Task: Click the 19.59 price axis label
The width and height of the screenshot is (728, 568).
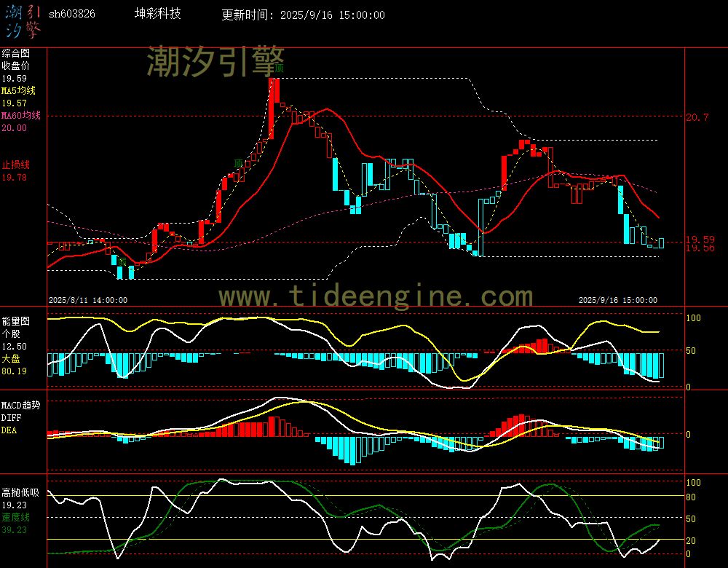Action: pyautogui.click(x=700, y=240)
